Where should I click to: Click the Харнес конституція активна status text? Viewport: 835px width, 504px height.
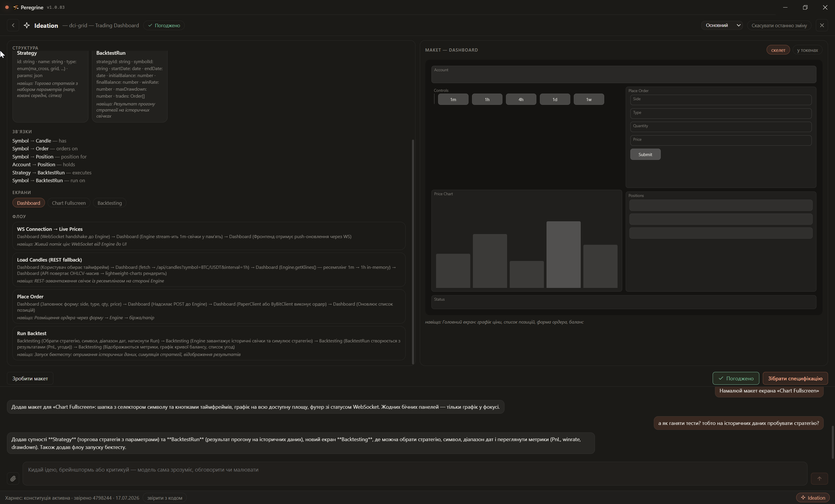tap(72, 498)
